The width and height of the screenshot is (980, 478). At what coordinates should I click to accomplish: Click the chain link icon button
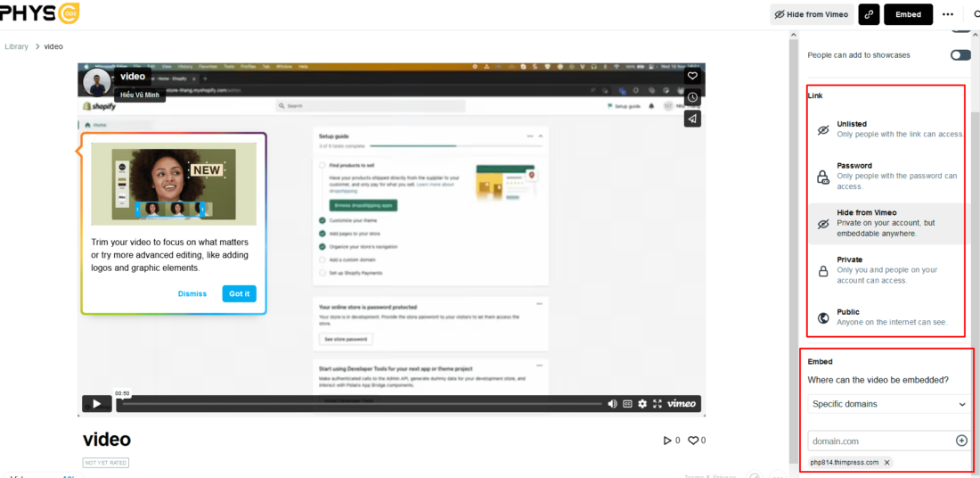coord(869,13)
